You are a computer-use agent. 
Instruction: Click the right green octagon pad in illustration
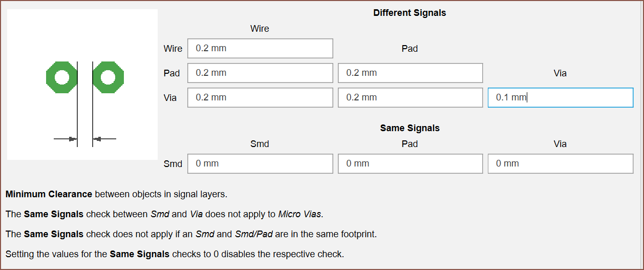pos(109,77)
